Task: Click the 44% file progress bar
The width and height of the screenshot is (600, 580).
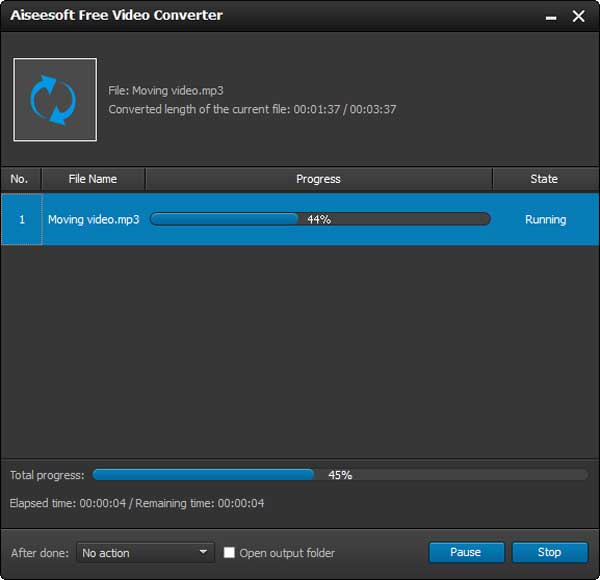Action: 320,219
